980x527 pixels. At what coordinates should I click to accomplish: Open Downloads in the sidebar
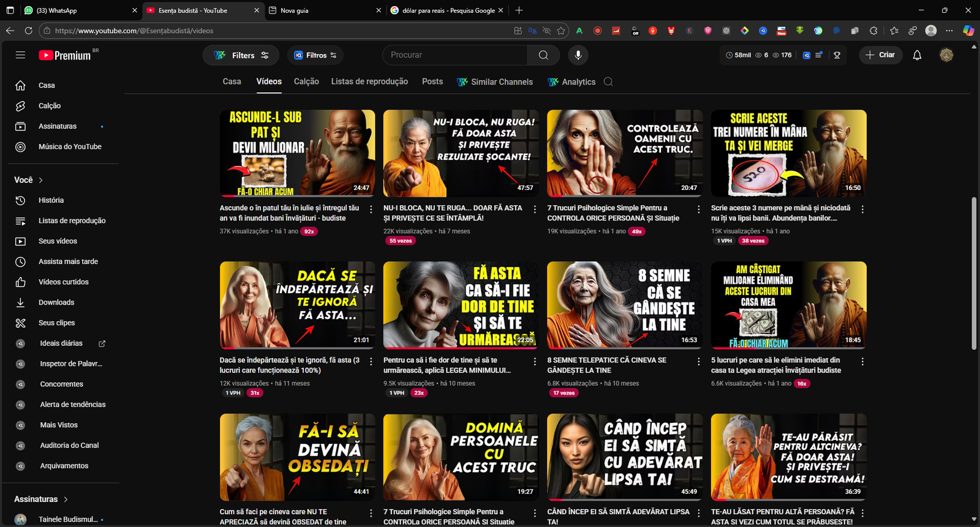[x=56, y=303]
